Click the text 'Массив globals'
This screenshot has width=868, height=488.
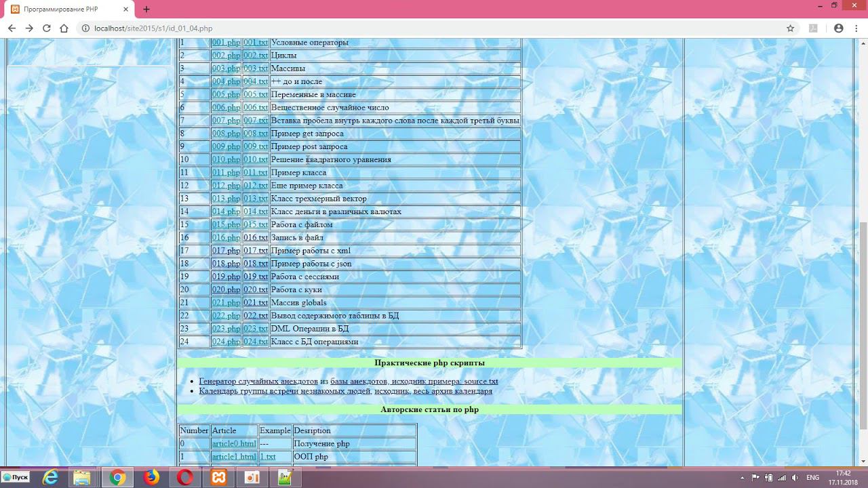pyautogui.click(x=298, y=303)
